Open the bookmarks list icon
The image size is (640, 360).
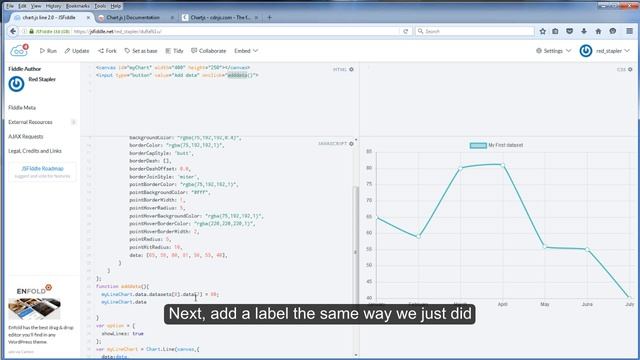(555, 31)
